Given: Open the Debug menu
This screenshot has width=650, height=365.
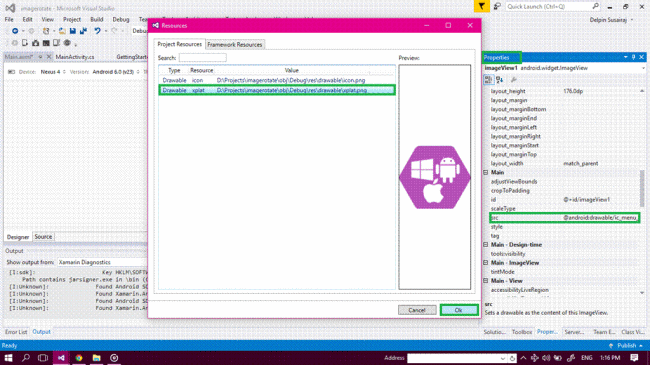Looking at the screenshot, I should (121, 19).
